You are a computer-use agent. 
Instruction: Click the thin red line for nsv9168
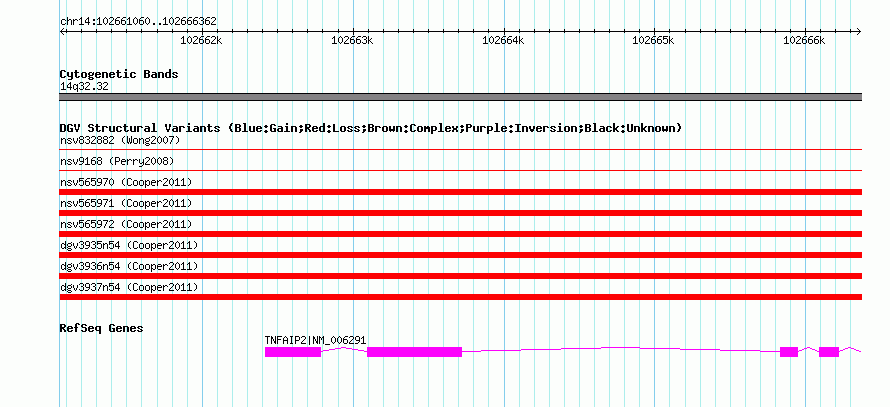(460, 170)
